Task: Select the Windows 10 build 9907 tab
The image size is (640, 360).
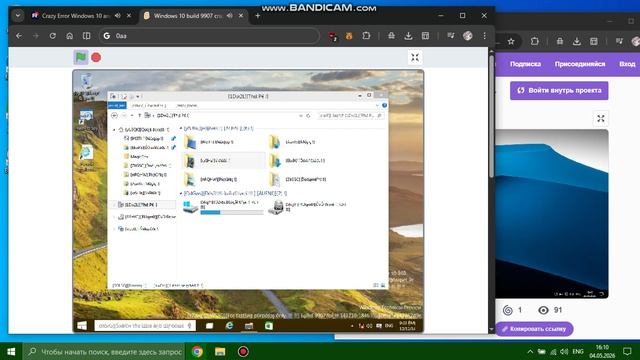Action: pos(188,16)
